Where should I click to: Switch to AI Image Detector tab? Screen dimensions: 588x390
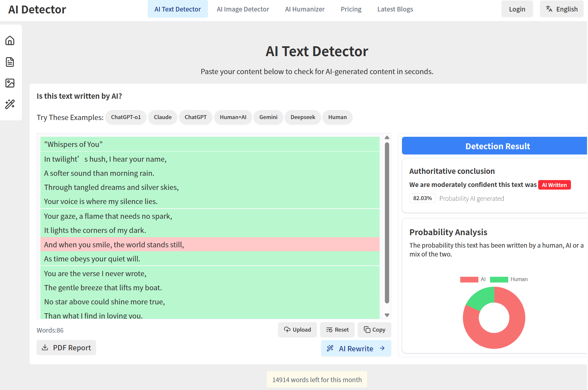243,9
